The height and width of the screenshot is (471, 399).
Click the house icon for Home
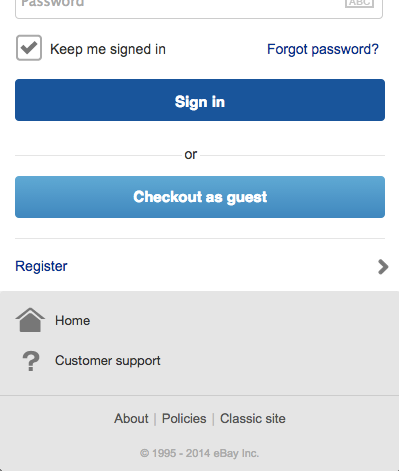click(x=30, y=320)
